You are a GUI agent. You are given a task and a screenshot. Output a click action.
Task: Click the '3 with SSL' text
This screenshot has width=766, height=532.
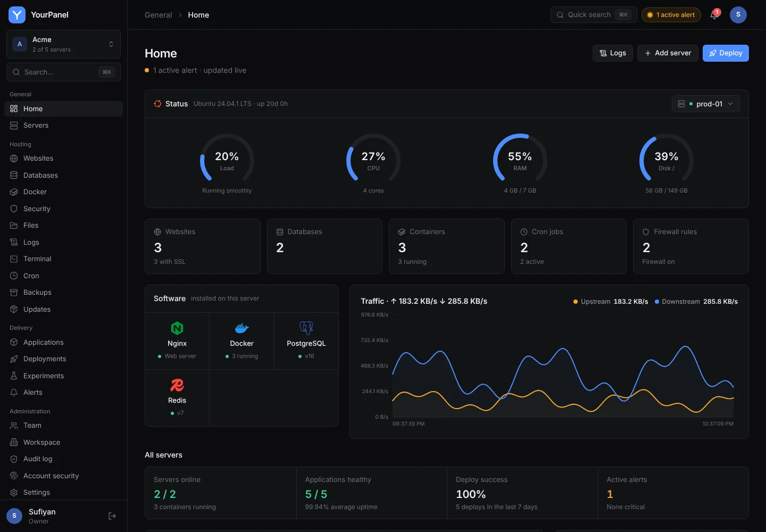pos(170,262)
